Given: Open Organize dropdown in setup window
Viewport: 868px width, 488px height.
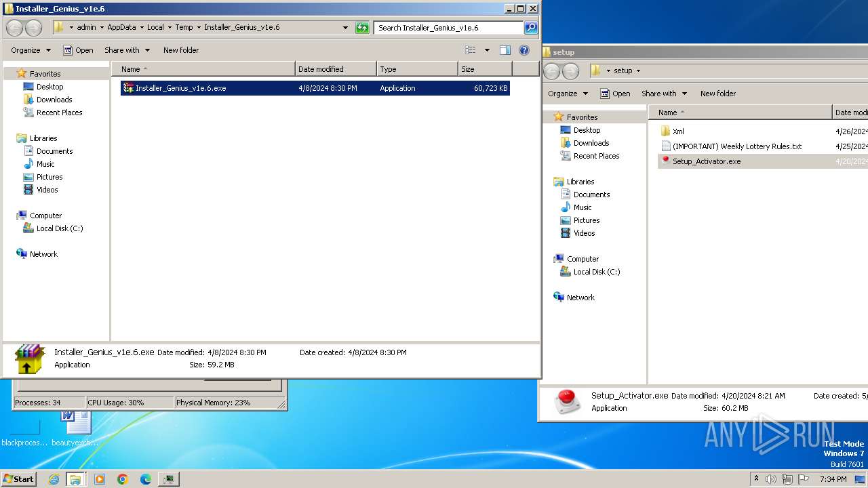Looking at the screenshot, I should [568, 94].
